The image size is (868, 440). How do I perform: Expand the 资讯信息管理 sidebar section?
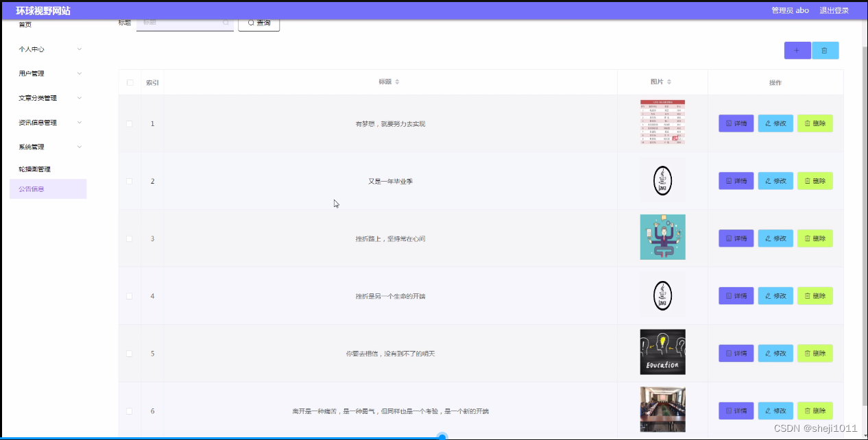[48, 122]
